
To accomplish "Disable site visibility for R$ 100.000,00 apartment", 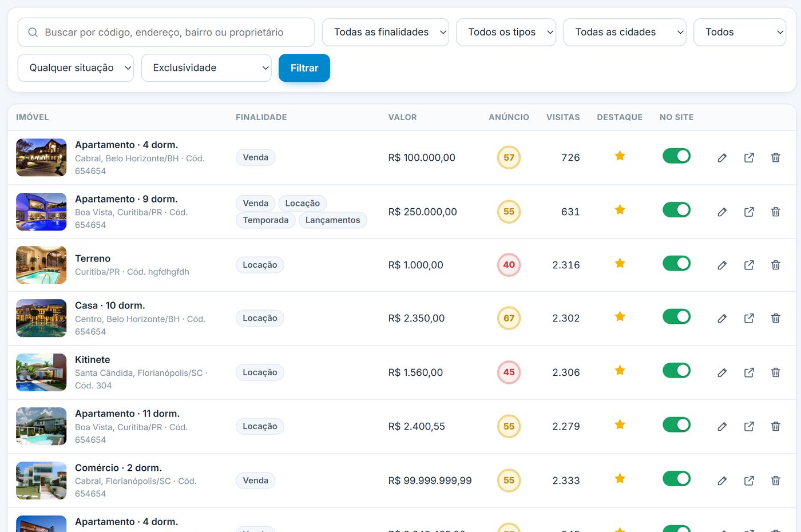I will pyautogui.click(x=676, y=156).
